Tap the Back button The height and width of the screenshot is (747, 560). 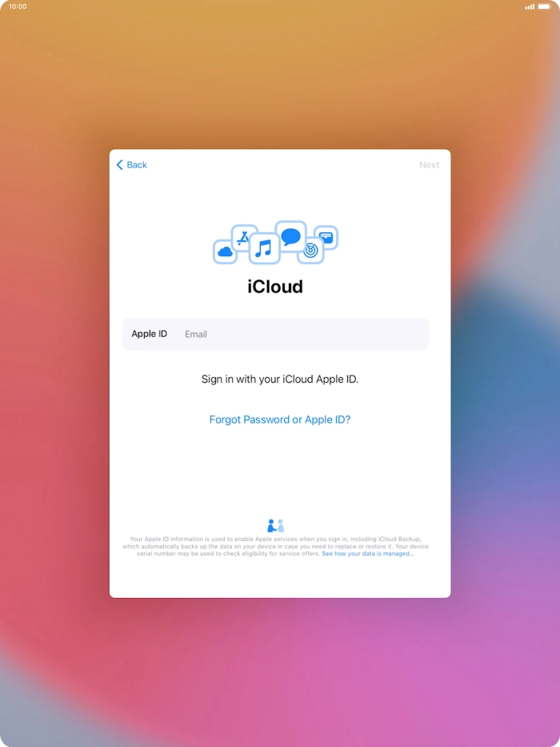132,165
